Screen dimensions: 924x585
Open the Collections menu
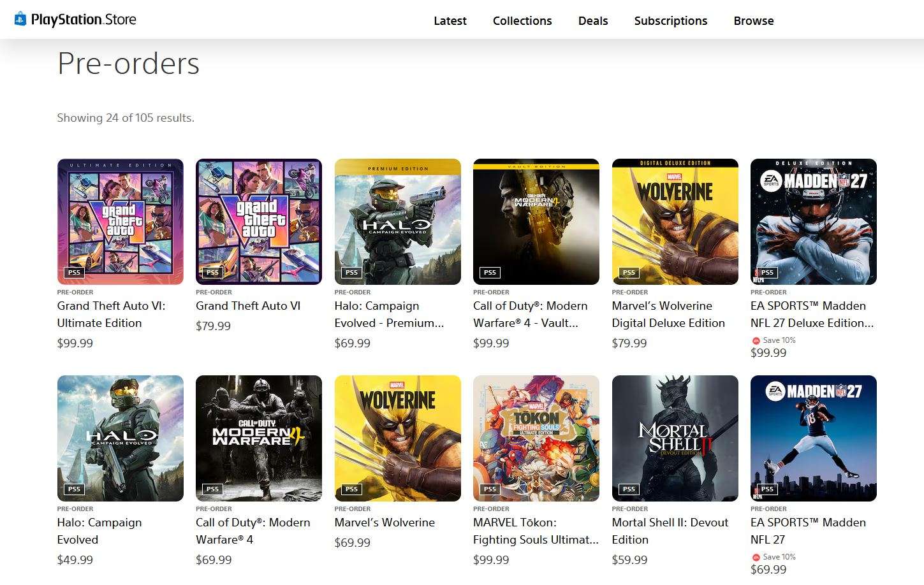(x=522, y=20)
